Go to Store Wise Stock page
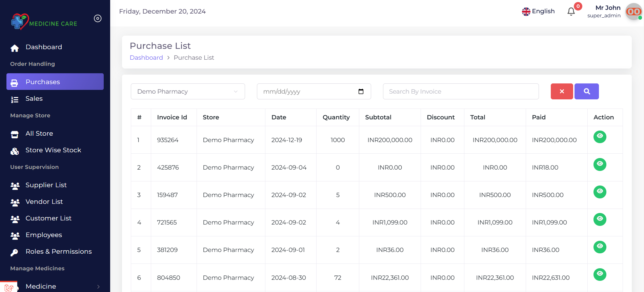644x292 pixels. point(53,150)
